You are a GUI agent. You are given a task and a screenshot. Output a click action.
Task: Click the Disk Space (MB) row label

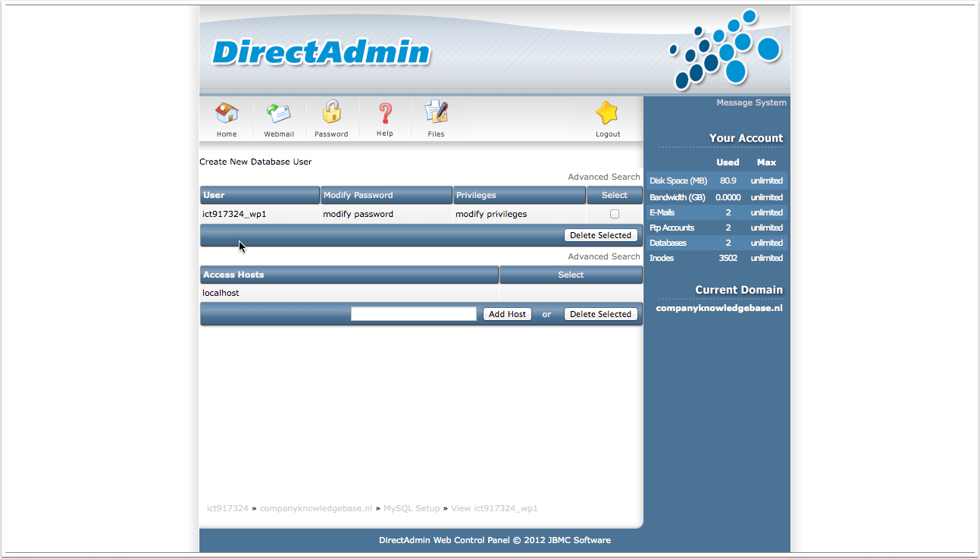[x=678, y=181]
